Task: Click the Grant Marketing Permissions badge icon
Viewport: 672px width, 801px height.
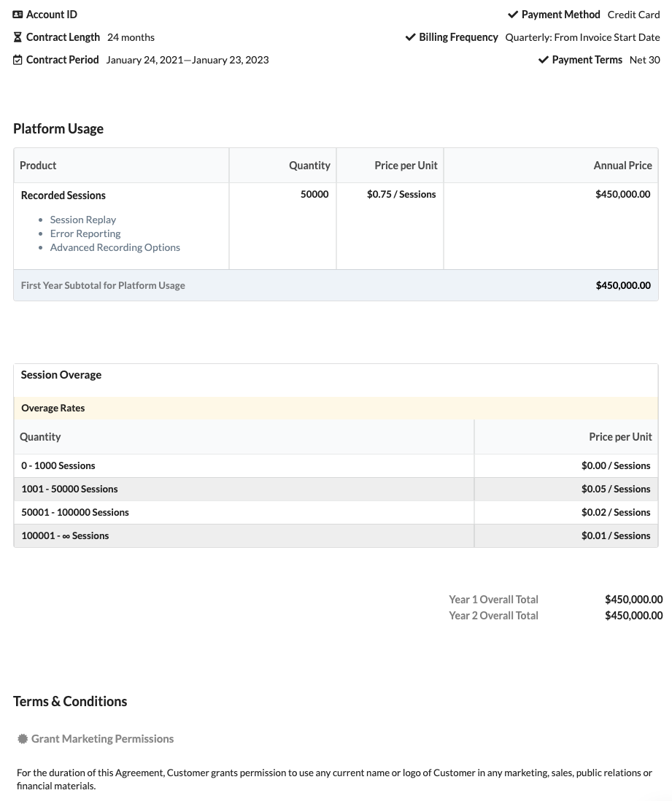Action: (x=23, y=739)
